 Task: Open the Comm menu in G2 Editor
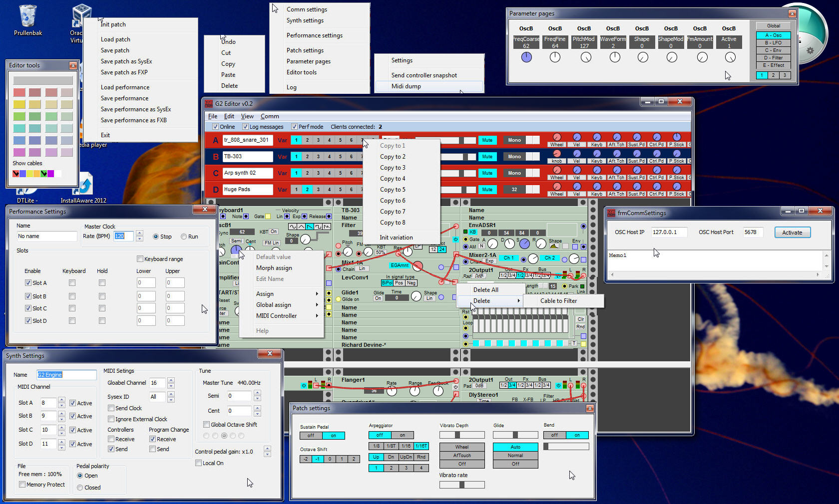(270, 116)
